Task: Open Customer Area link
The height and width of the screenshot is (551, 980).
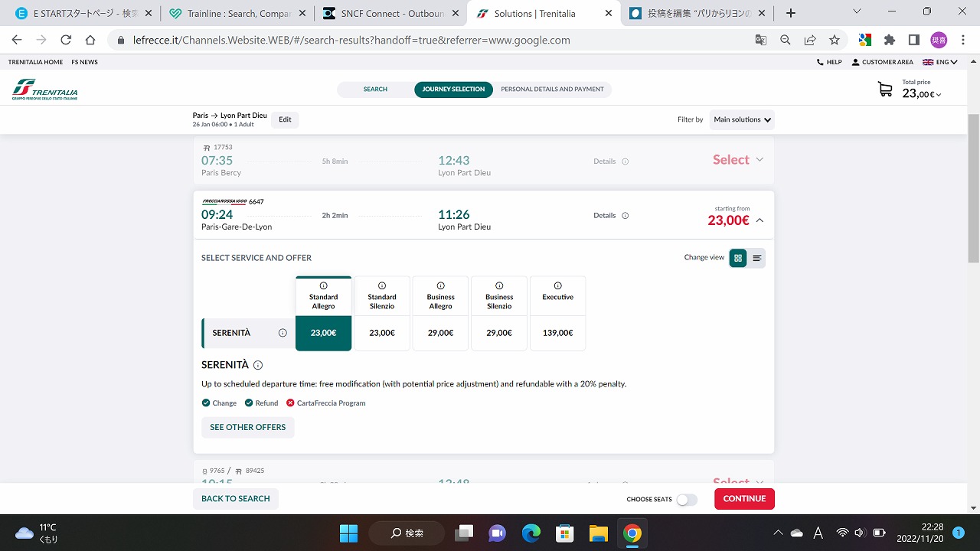Action: coord(883,62)
